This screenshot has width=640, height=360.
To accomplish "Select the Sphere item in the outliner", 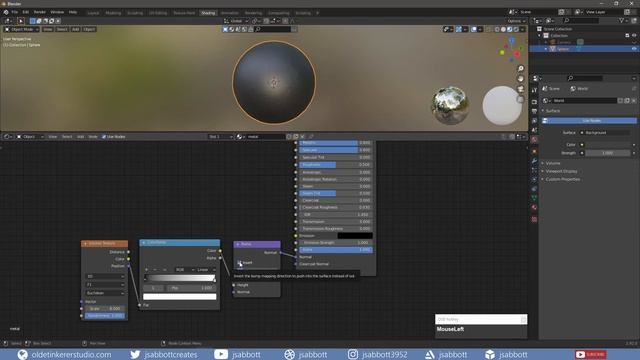I will [x=563, y=49].
